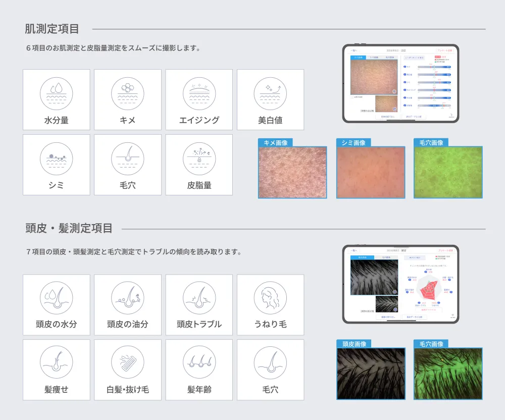This screenshot has height=420, width=505.
Task: Select the 白髪・抜け毛 comb icon
Action: (128, 370)
